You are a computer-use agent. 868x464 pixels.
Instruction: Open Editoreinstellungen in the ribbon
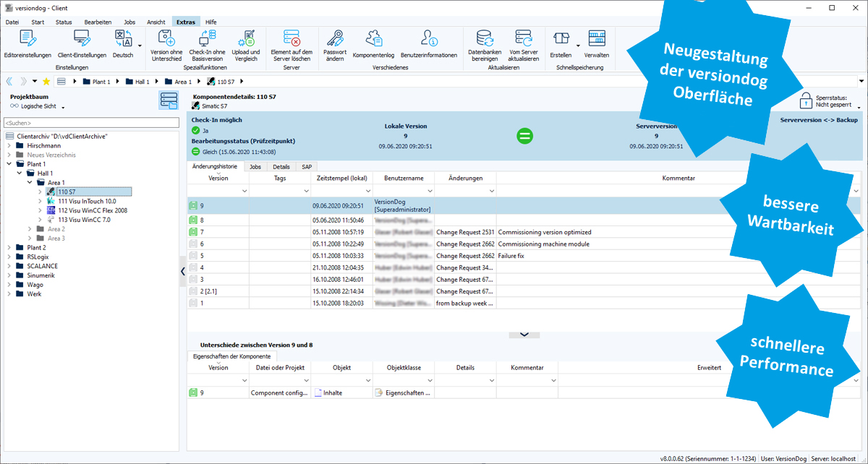coord(27,45)
